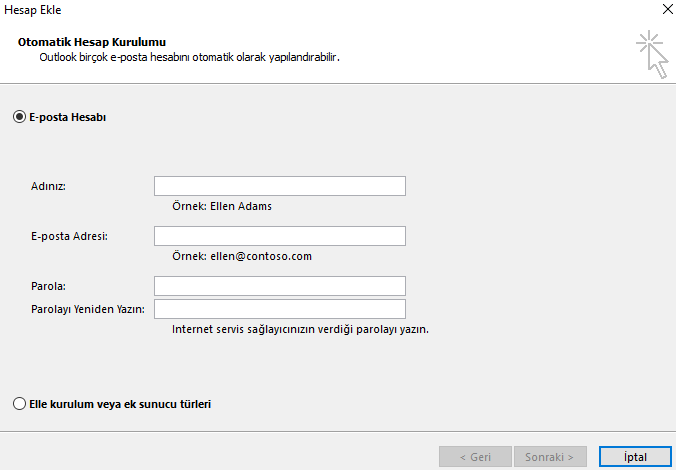Viewport: 676px width, 470px height.
Task: Click the Hesap Ekle title bar
Action: [300, 8]
